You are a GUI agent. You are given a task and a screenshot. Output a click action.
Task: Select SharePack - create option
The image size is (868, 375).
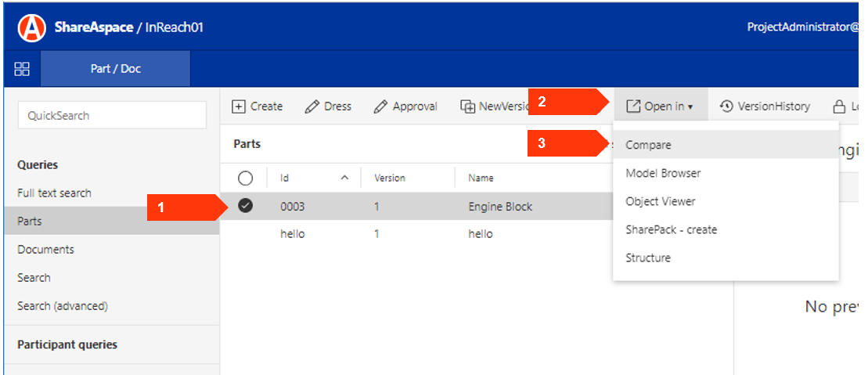point(671,229)
